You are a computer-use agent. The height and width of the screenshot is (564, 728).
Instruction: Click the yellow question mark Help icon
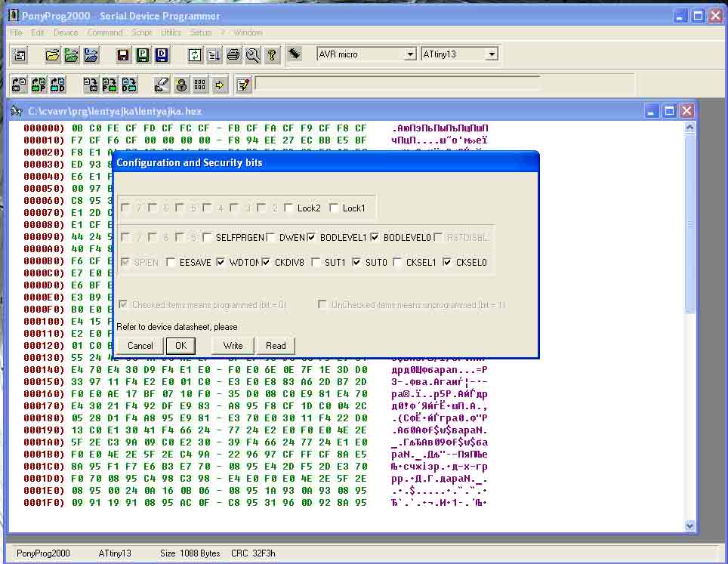[x=272, y=54]
